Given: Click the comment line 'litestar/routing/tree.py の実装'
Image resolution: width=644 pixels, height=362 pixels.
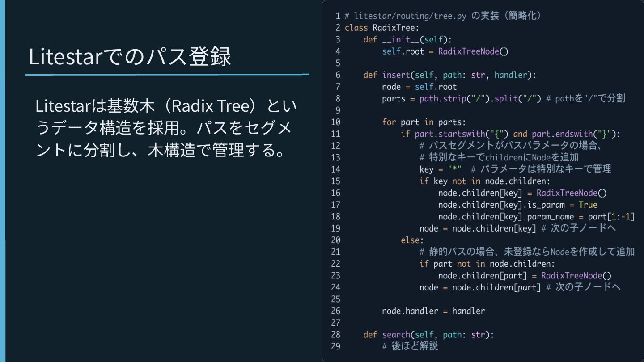Looking at the screenshot, I should [x=443, y=16].
